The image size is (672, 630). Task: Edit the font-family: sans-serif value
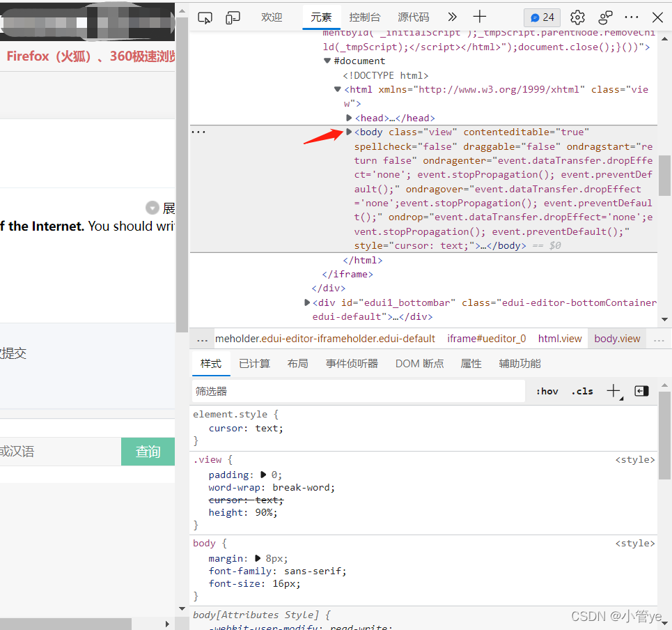coord(313,571)
